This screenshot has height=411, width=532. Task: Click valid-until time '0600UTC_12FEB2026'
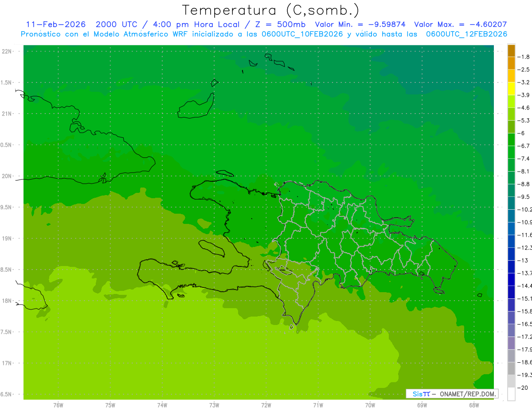(x=466, y=34)
